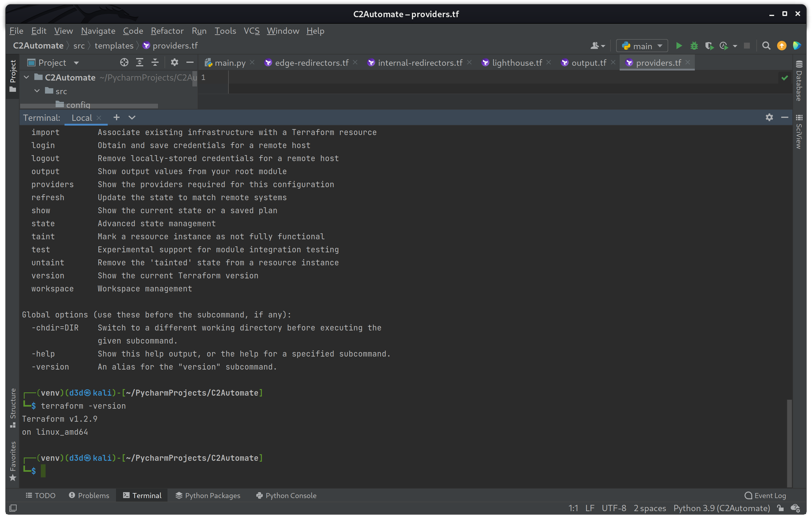Screen dimensions: 812x520
Task: Open the terminal sessions dropdown chevron
Action: tap(132, 118)
